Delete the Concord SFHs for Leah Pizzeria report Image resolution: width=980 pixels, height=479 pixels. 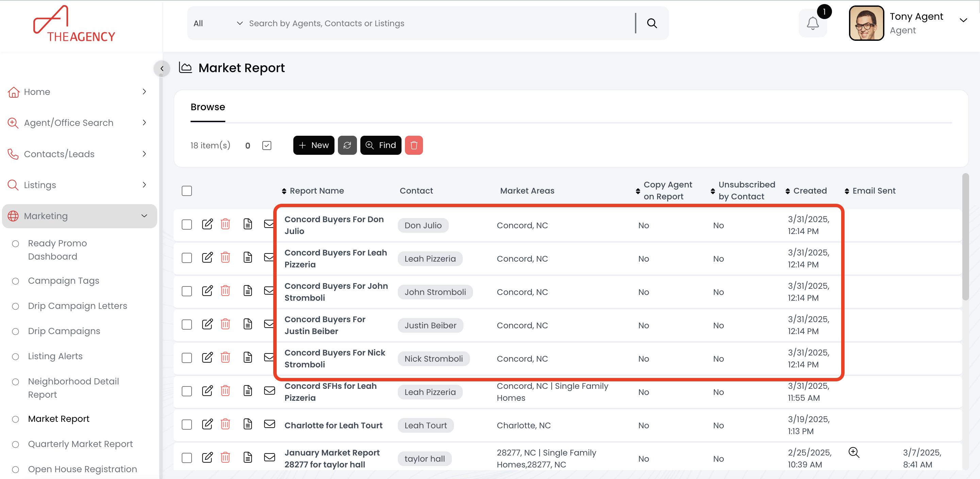(225, 391)
